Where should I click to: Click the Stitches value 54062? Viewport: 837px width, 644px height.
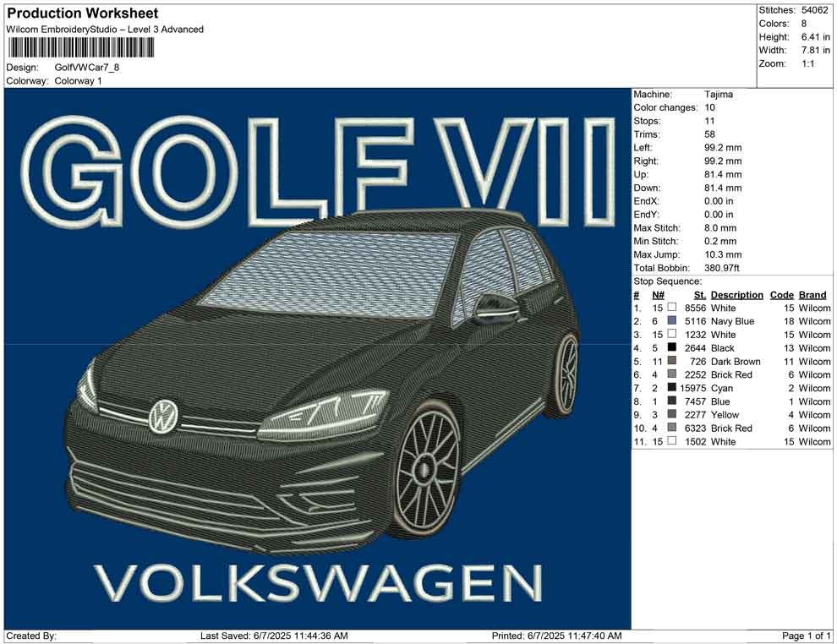tap(814, 10)
